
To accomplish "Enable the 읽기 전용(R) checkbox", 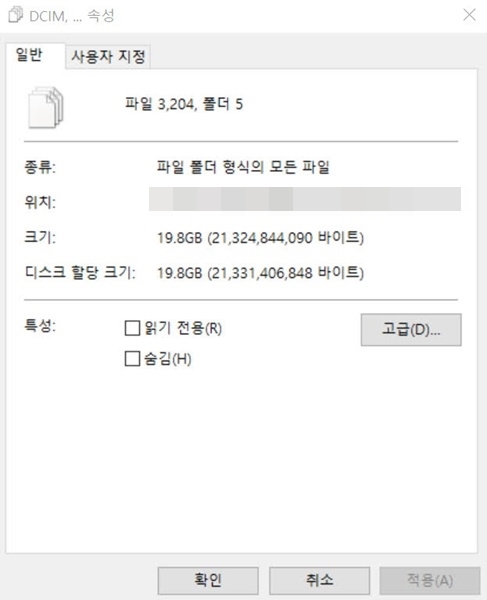I will click(x=132, y=328).
